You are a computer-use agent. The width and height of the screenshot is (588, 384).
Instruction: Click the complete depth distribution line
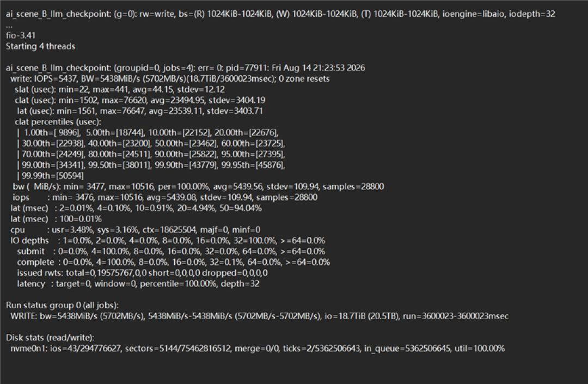pyautogui.click(x=173, y=262)
